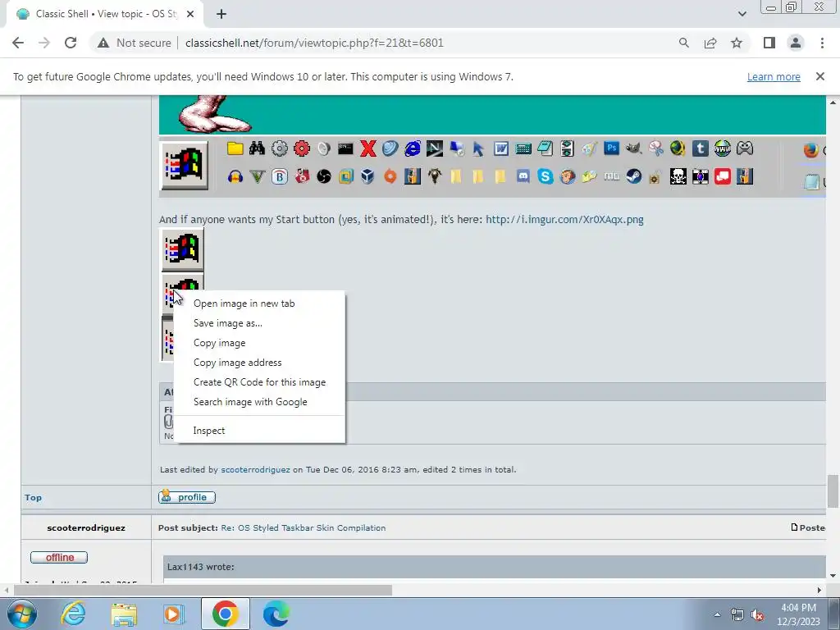The height and width of the screenshot is (630, 840).
Task: Click the offline status button
Action: [59, 558]
